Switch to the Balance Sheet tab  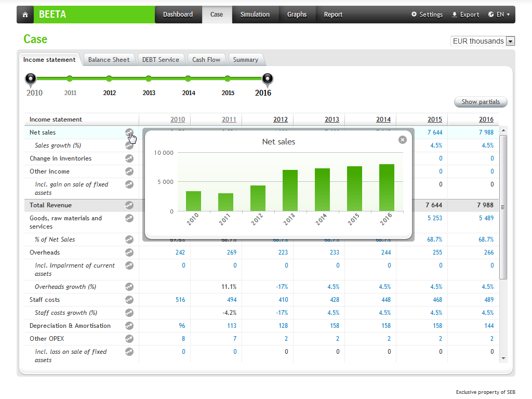(109, 60)
